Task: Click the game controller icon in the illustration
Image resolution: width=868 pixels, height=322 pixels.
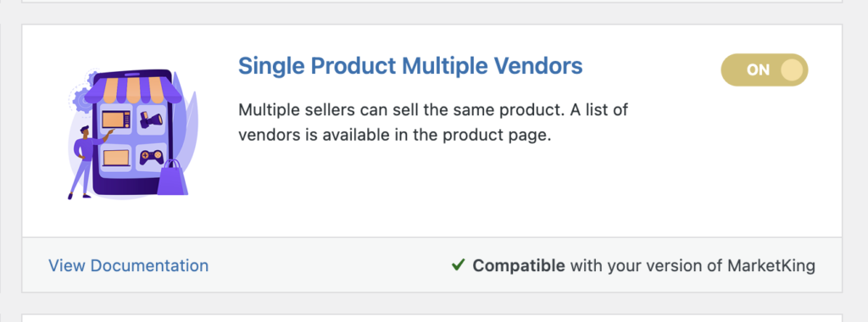Action: pos(151,158)
